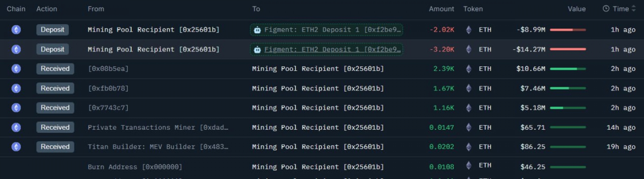644x179 pixels.
Task: Click Ethereum chain icon in 0x08b5ea row
Action: pyautogui.click(x=16, y=69)
